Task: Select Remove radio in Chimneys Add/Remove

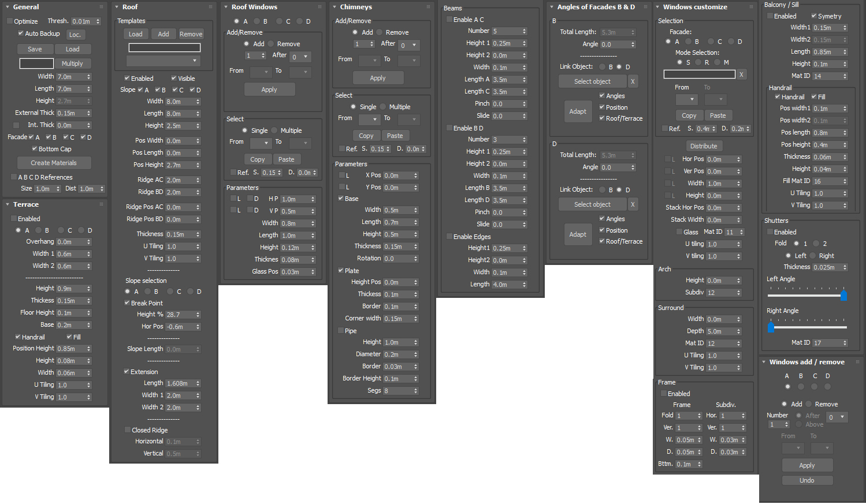Action: (x=380, y=32)
